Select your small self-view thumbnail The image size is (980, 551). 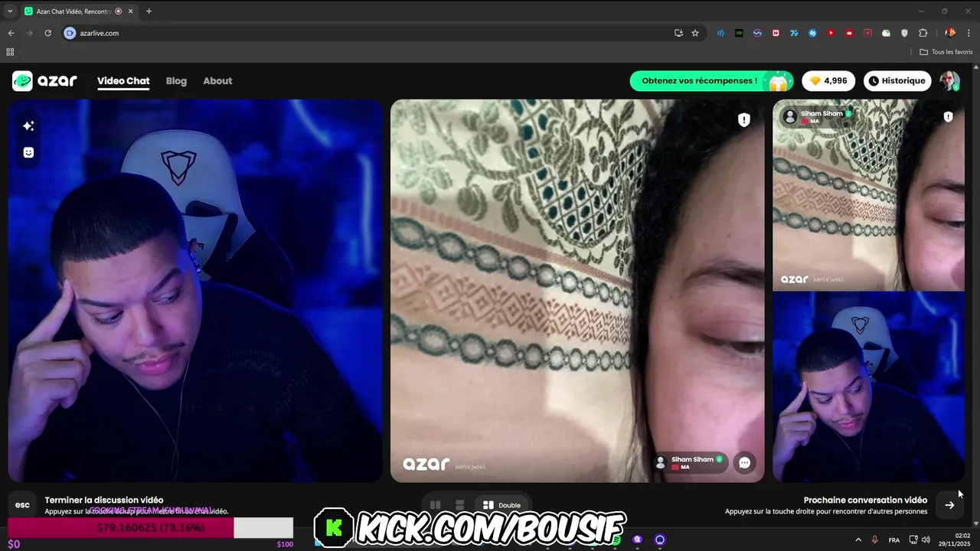click(868, 387)
